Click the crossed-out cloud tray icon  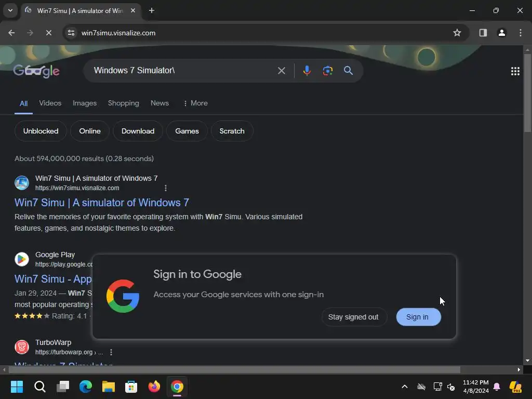(x=421, y=387)
